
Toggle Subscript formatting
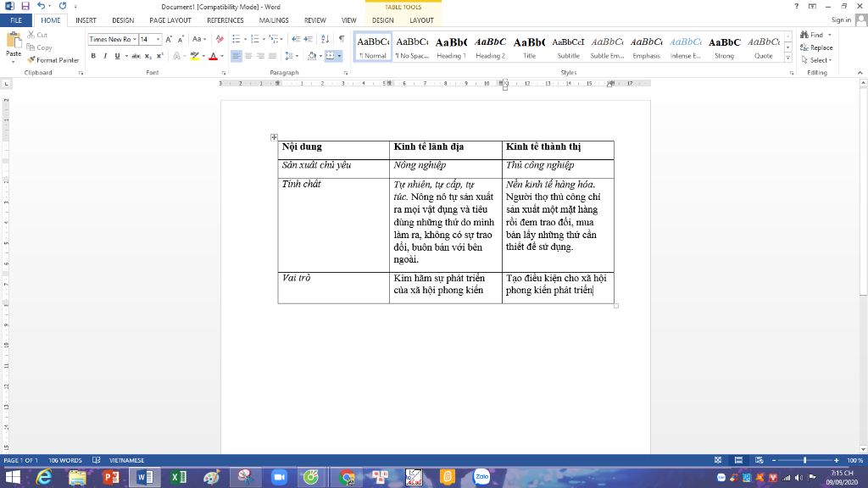(x=147, y=56)
